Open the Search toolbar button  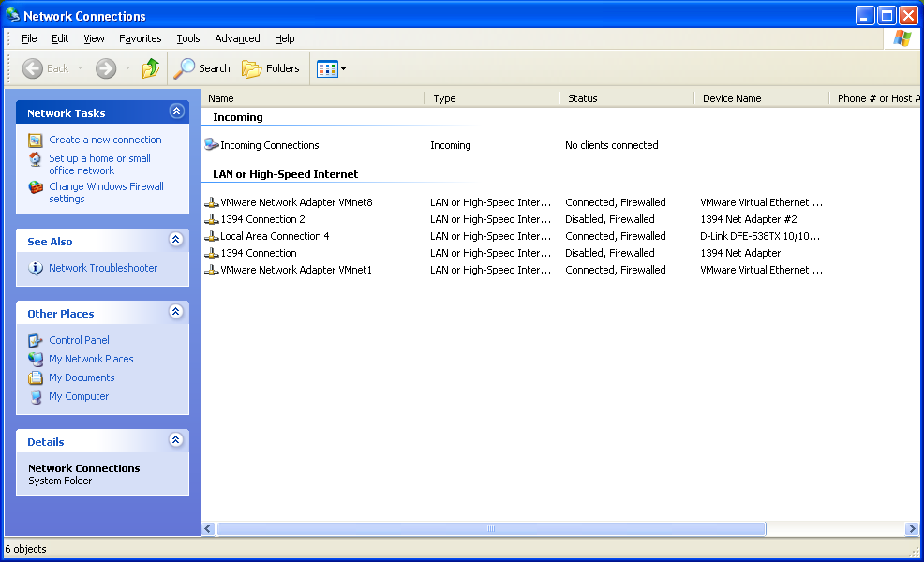click(x=202, y=68)
